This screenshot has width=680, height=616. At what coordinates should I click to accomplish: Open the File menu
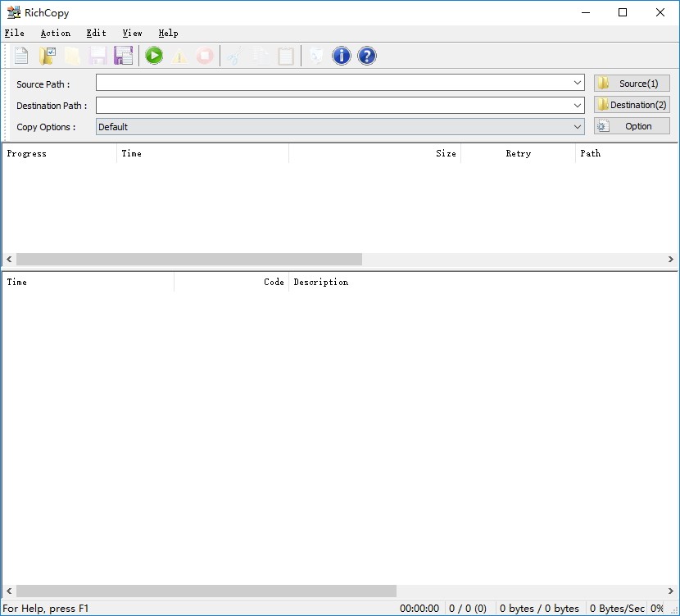click(x=14, y=33)
